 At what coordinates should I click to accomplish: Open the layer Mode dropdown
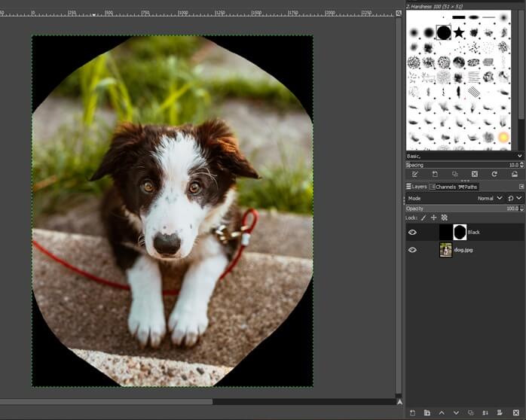490,198
